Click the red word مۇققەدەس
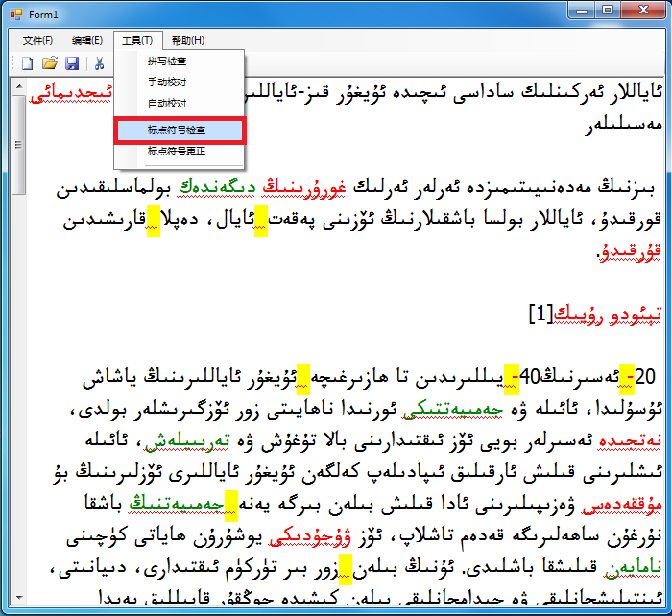 (622, 504)
